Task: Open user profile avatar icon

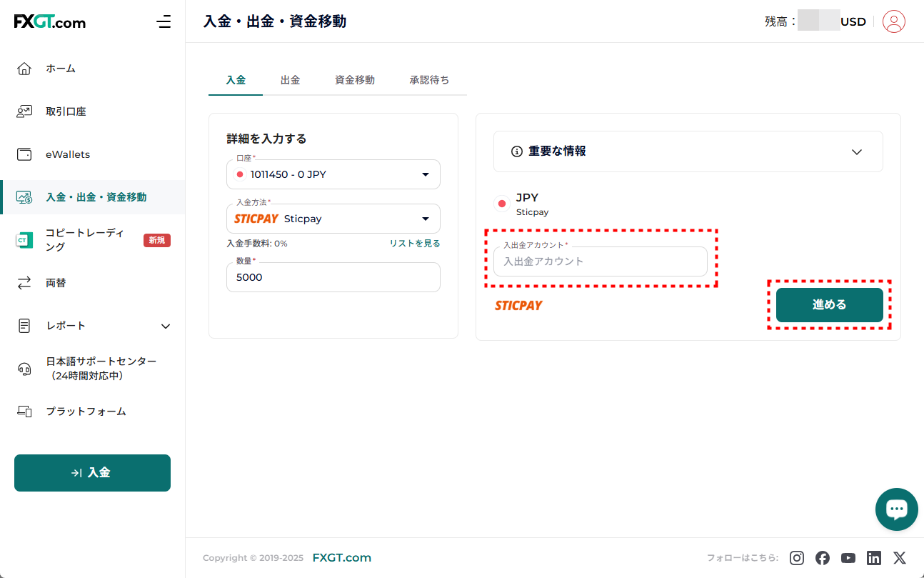Action: point(894,21)
